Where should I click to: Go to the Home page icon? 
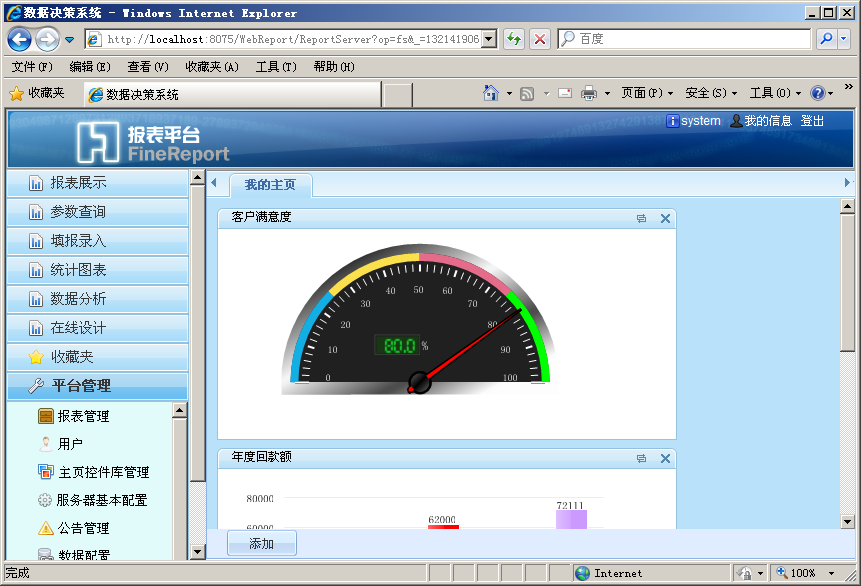click(490, 93)
